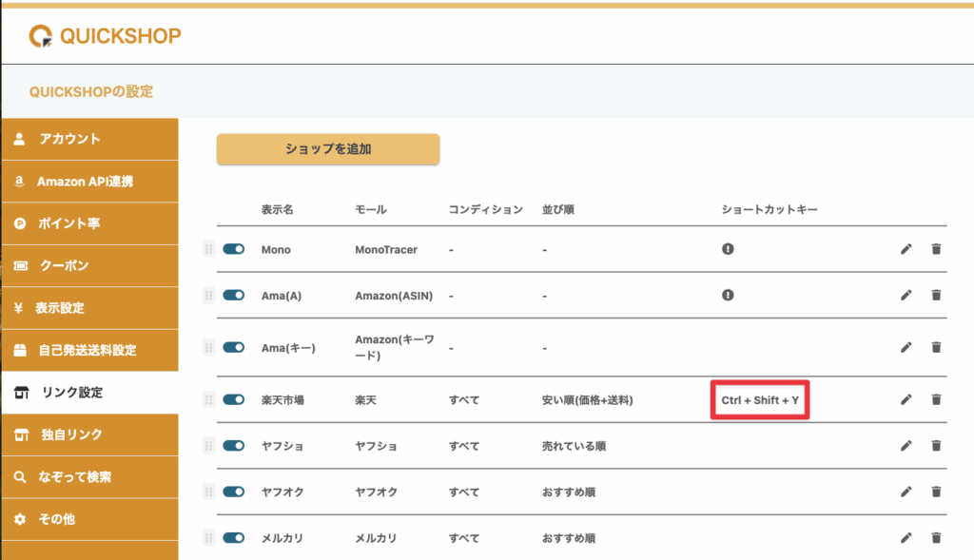Click the QUICKSHOP logo in header
This screenshot has height=560, width=974.
[105, 36]
